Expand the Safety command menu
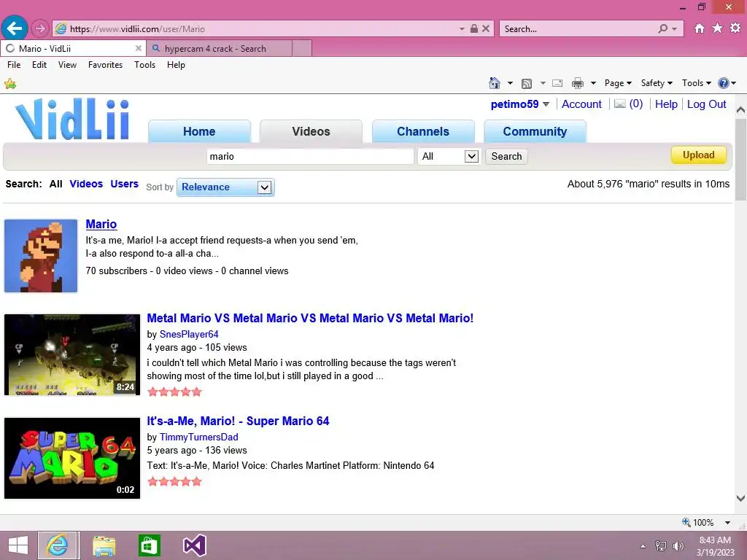 point(657,83)
